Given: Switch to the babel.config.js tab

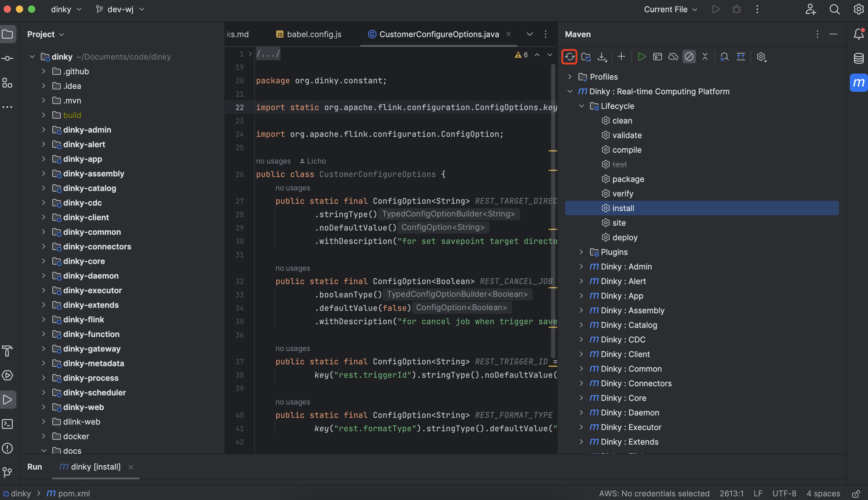Looking at the screenshot, I should tap(314, 34).
